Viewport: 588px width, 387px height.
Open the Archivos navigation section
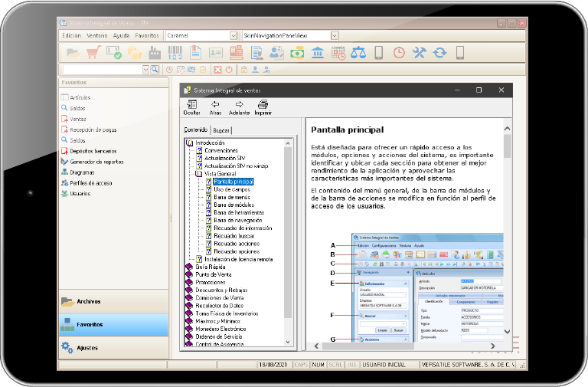[x=113, y=301]
